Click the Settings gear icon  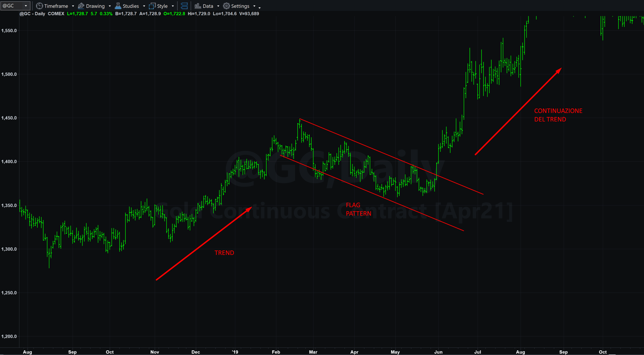pyautogui.click(x=226, y=6)
